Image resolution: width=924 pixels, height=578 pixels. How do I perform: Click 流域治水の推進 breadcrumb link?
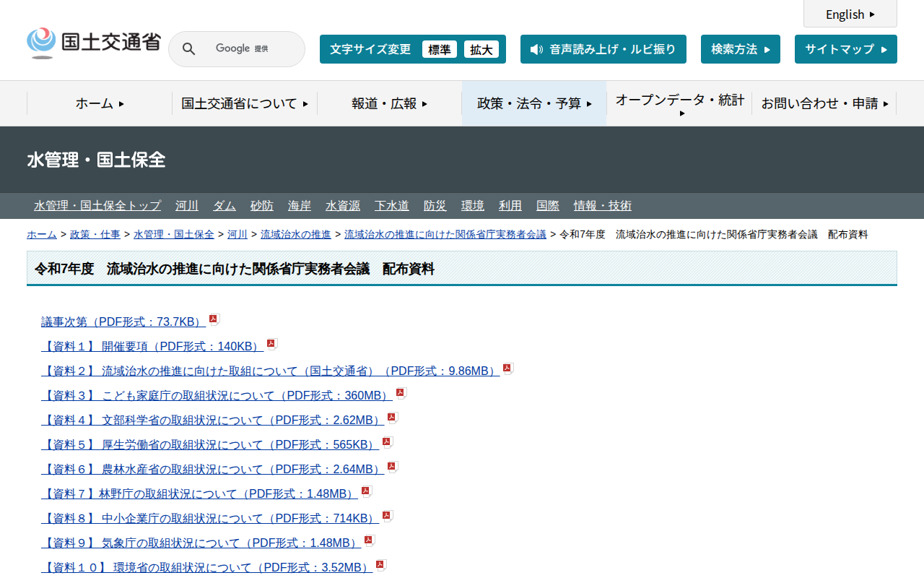tap(296, 234)
